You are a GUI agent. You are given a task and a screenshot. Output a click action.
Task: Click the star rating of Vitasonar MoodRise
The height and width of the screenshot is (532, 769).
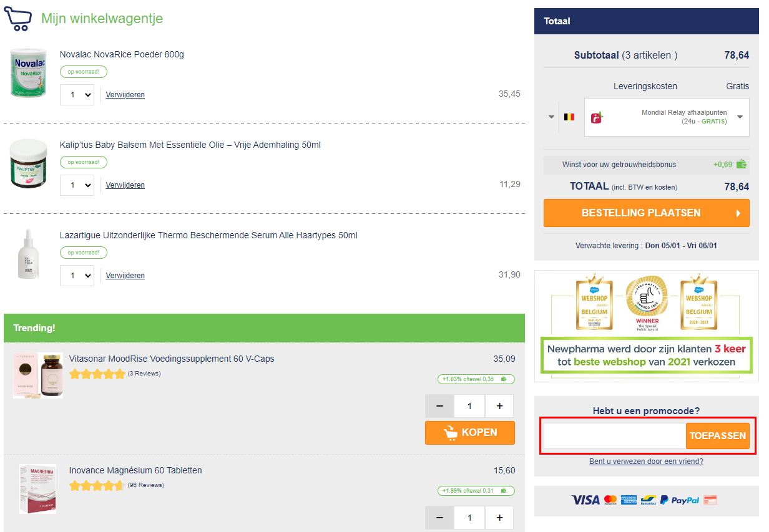[x=97, y=374]
